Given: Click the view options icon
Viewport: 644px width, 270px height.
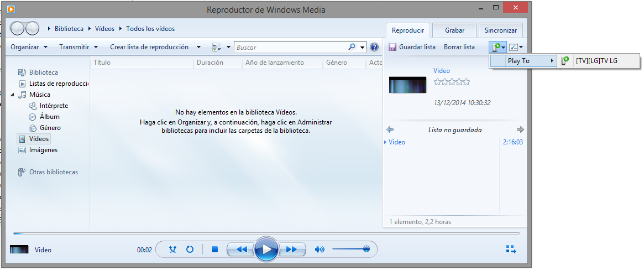Looking at the screenshot, I should tap(217, 47).
